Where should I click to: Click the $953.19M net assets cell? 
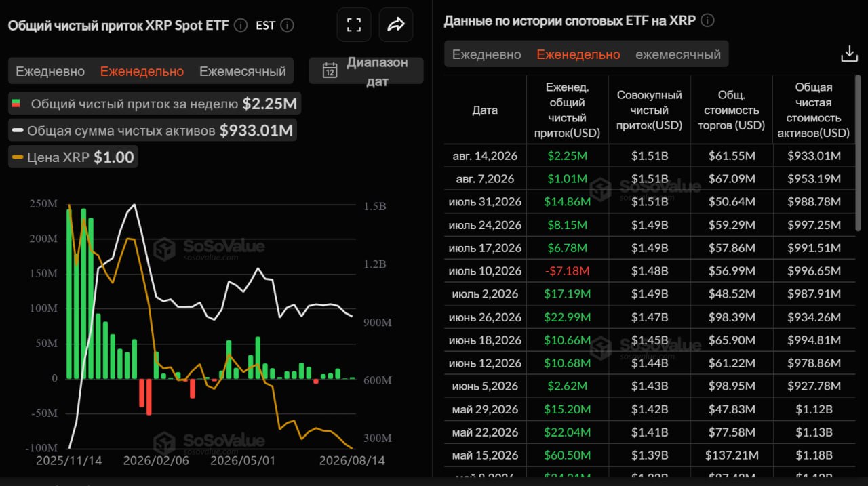coord(814,179)
